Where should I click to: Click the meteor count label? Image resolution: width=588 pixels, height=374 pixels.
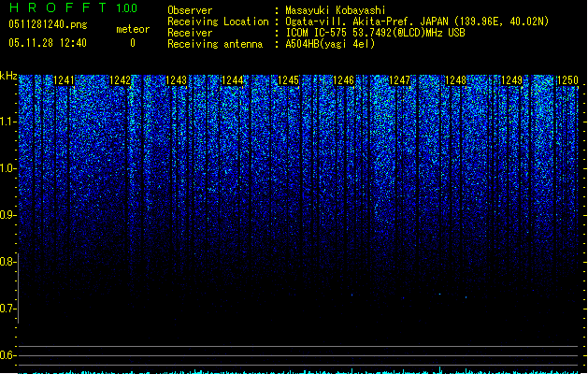[133, 29]
